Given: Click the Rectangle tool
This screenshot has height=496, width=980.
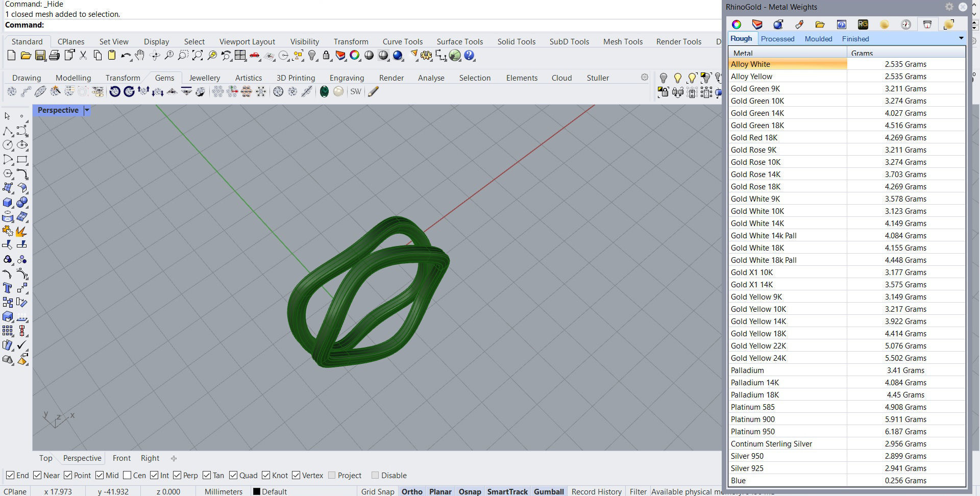Looking at the screenshot, I should [x=22, y=160].
